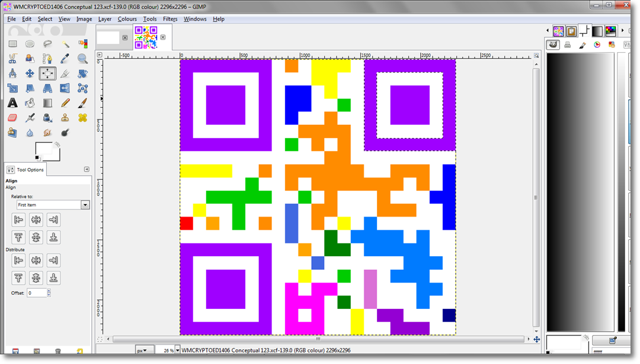Open the Colours menu
This screenshot has height=364, width=640.
click(x=127, y=19)
